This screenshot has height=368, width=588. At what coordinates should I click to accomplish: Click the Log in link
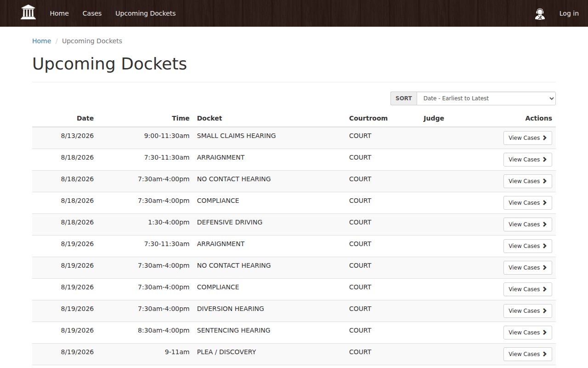pyautogui.click(x=569, y=13)
